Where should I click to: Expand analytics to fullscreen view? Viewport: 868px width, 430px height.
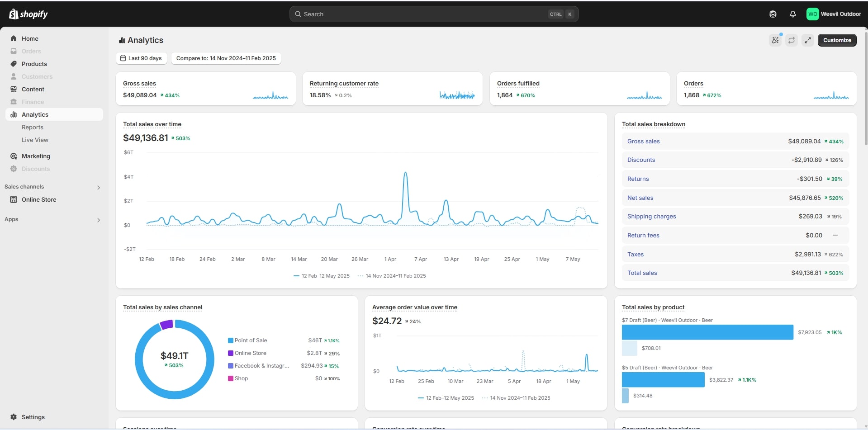click(x=808, y=40)
